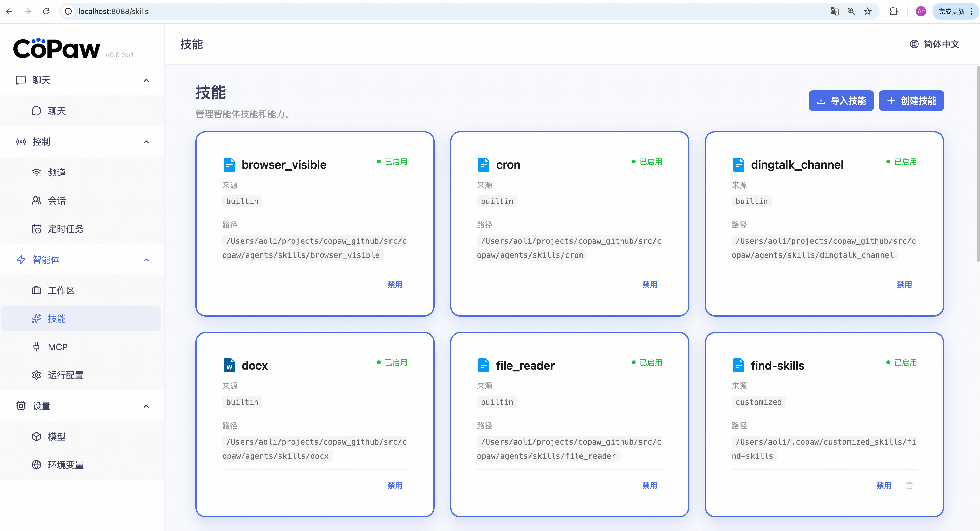
Task: Click the browser_visible card title
Action: point(284,164)
